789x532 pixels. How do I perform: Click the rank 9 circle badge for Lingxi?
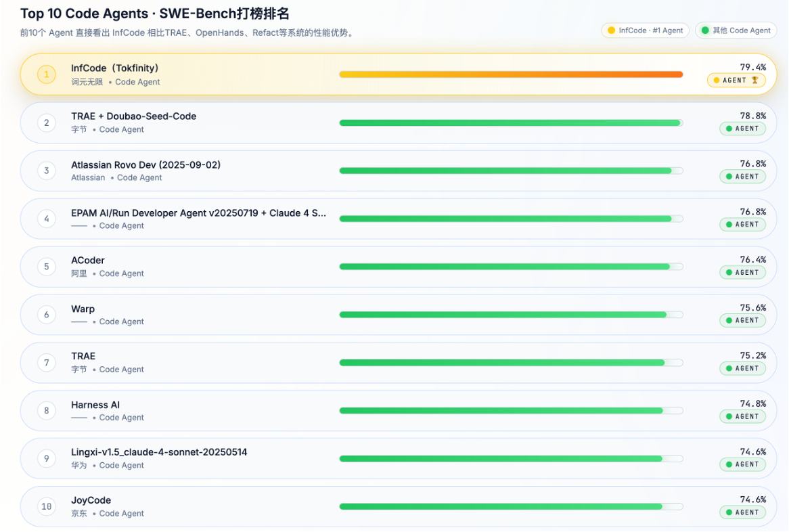[x=46, y=458]
